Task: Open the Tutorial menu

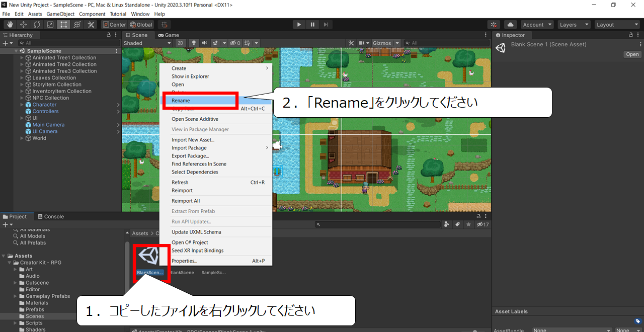Action: [118, 14]
